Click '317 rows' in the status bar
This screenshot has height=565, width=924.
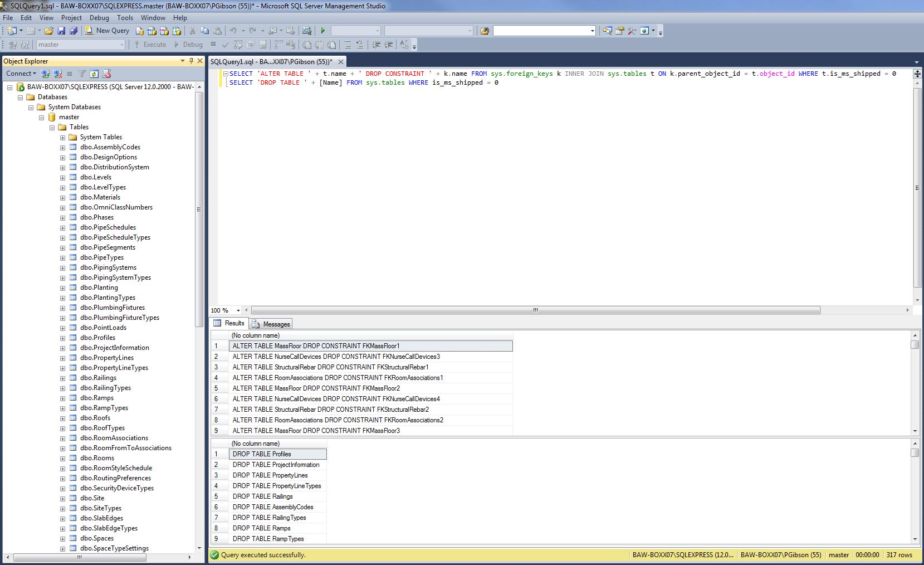[x=899, y=555]
